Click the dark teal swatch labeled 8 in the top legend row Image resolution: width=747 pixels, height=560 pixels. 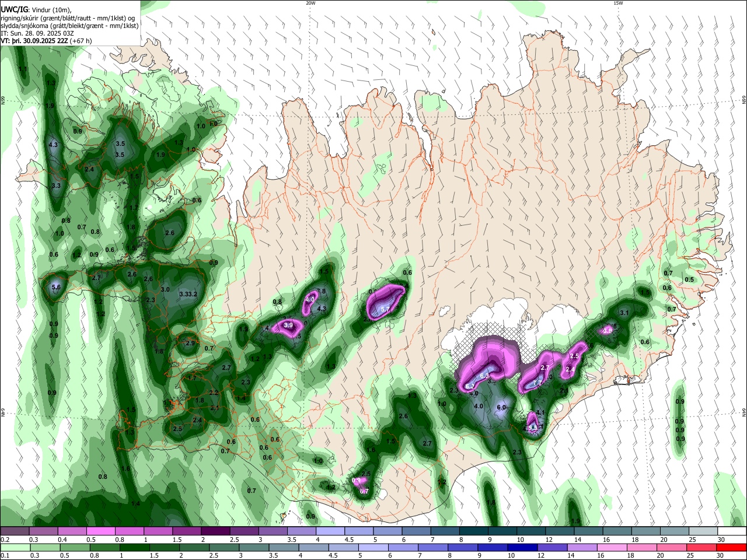pyautogui.click(x=473, y=531)
